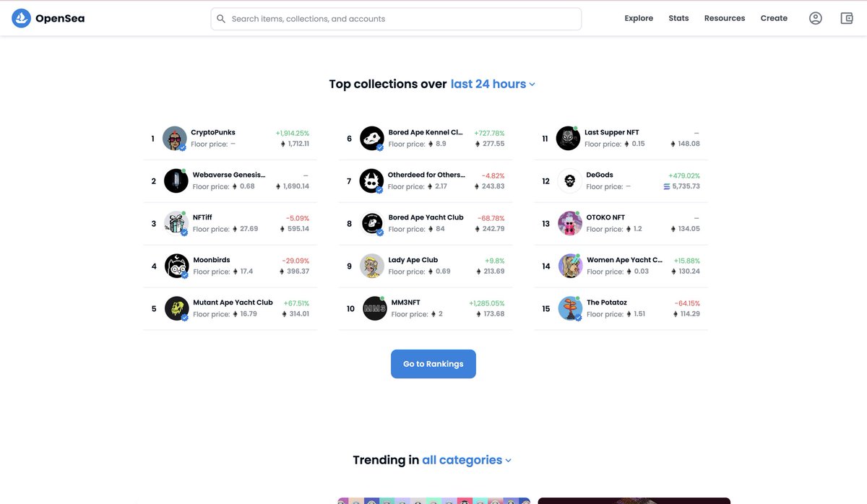Click the Bored Ape Yacht Club avatar
Viewport: 867px width, 504px height.
372,224
